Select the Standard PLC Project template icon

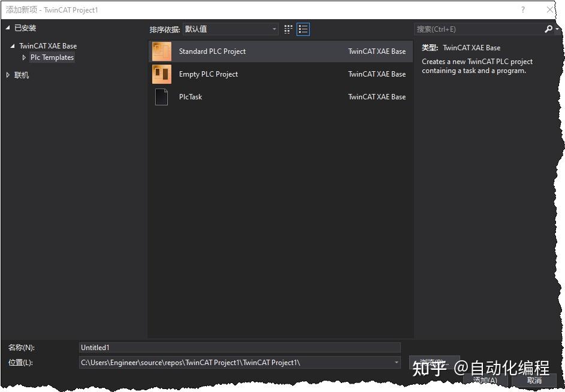pos(161,51)
